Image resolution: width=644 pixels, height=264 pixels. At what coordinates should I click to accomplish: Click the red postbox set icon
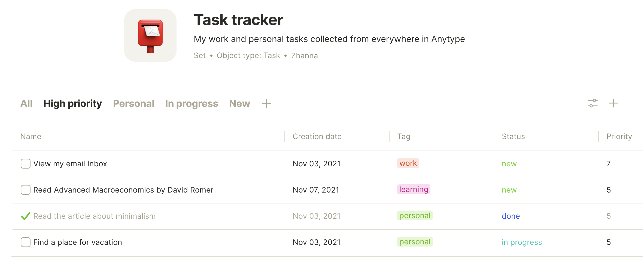pos(150,35)
